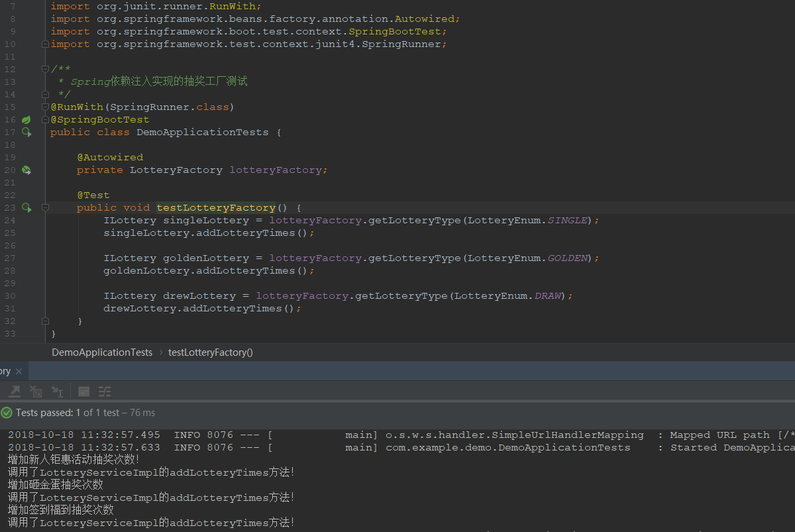Click the X-with-box icon in the run toolbar
The height and width of the screenshot is (532, 795).
pos(36,392)
